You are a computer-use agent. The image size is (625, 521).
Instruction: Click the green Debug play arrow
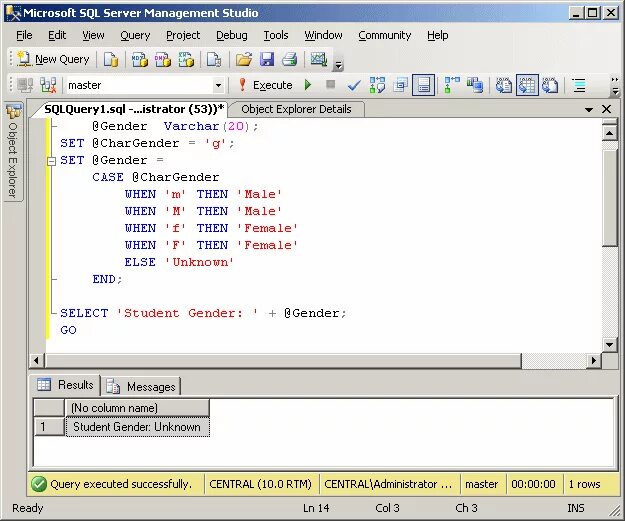pos(308,85)
